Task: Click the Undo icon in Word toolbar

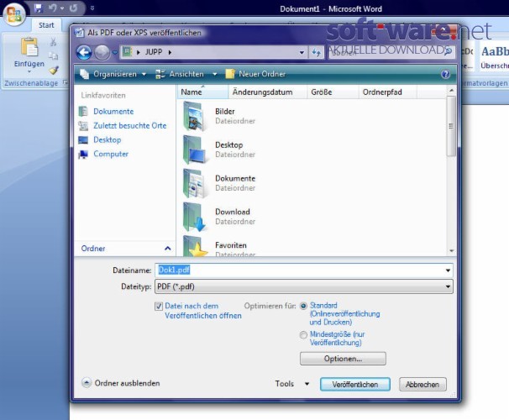Action: [x=53, y=8]
